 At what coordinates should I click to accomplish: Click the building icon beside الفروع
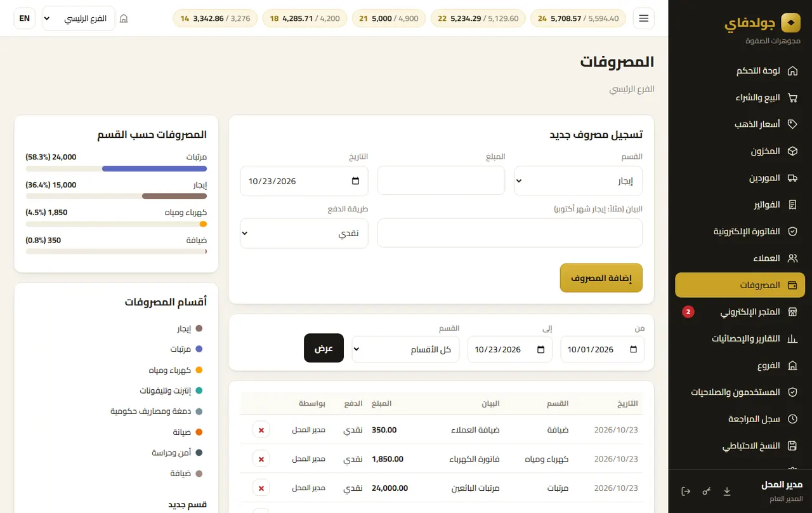pyautogui.click(x=792, y=366)
